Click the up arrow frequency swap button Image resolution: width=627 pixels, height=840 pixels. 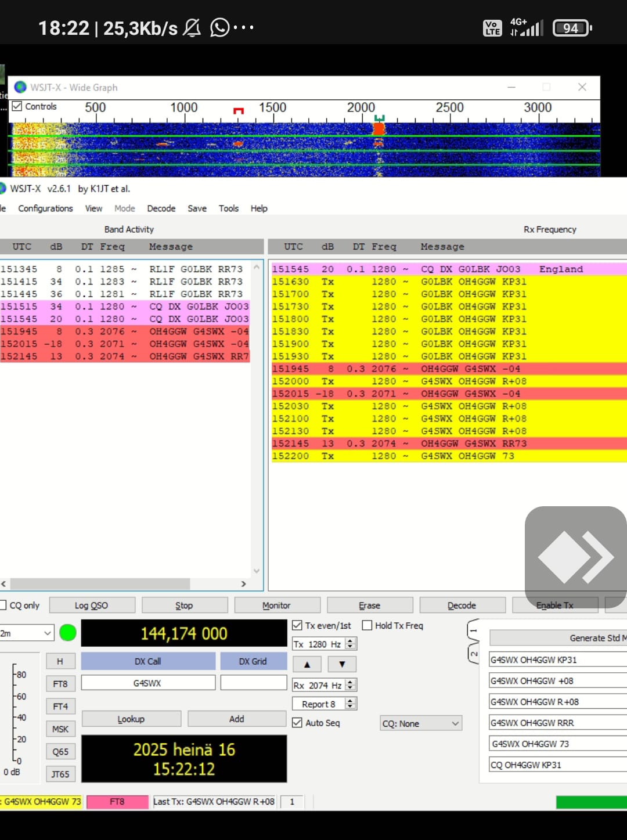coord(307,664)
